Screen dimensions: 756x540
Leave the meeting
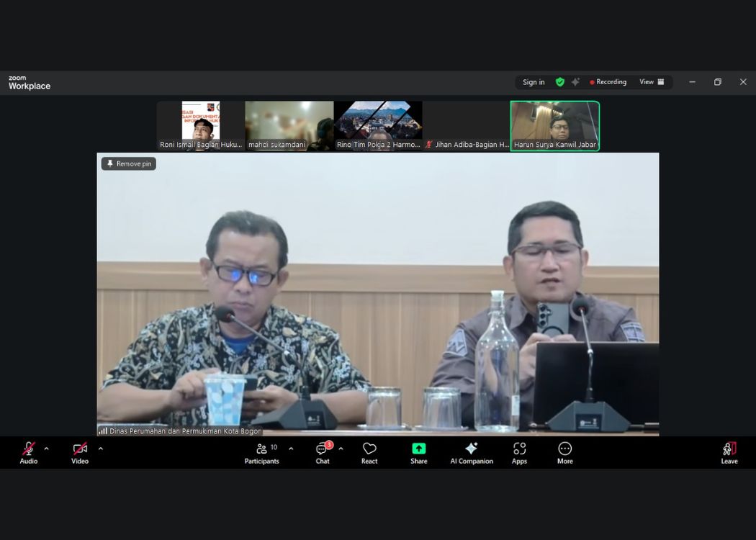(729, 452)
